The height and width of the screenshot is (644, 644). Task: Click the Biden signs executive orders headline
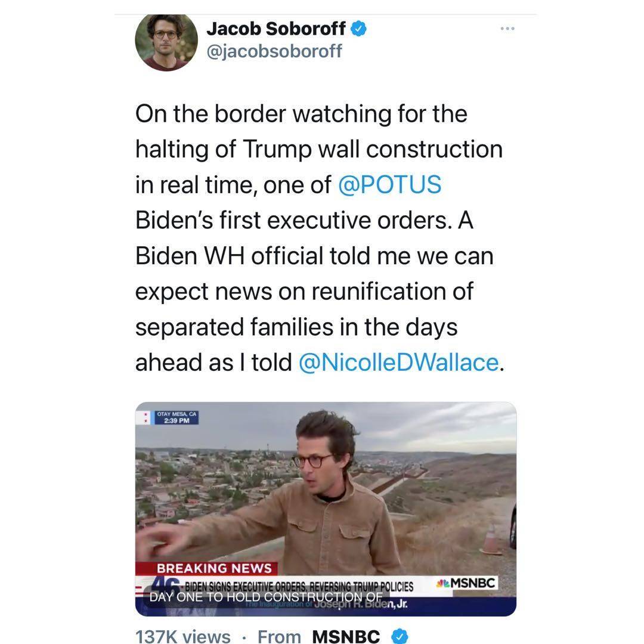pos(299,587)
